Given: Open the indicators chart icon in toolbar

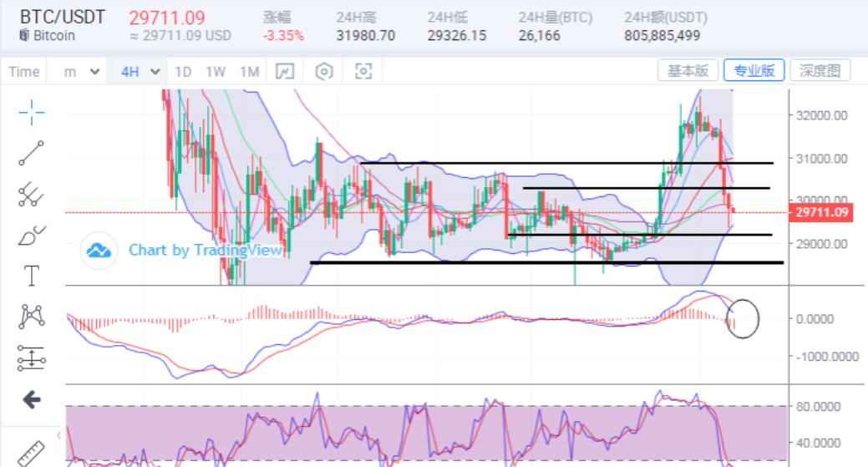Looking at the screenshot, I should click(285, 72).
